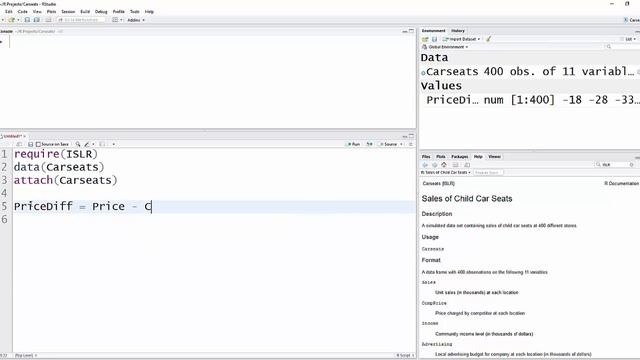Maximize the Console pane
This screenshot has width=640, height=360.
[x=411, y=31]
